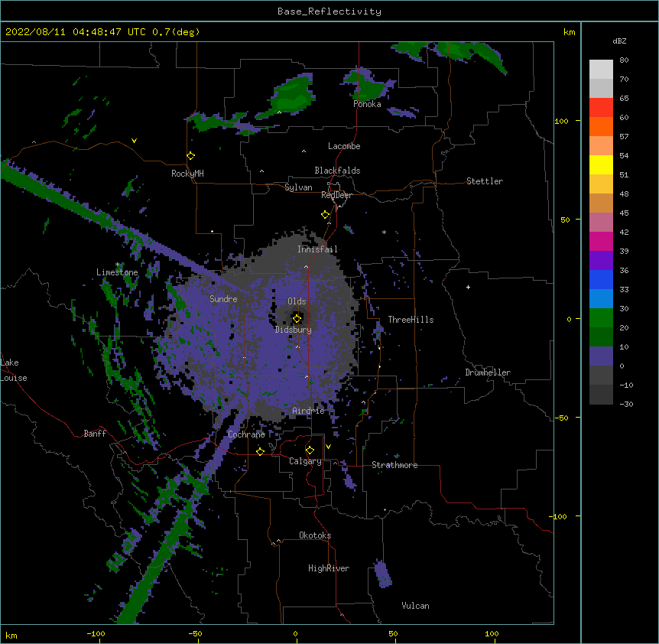Screen dimensions: 659x644
Task: Click the Airdrie city label
Action: click(309, 411)
